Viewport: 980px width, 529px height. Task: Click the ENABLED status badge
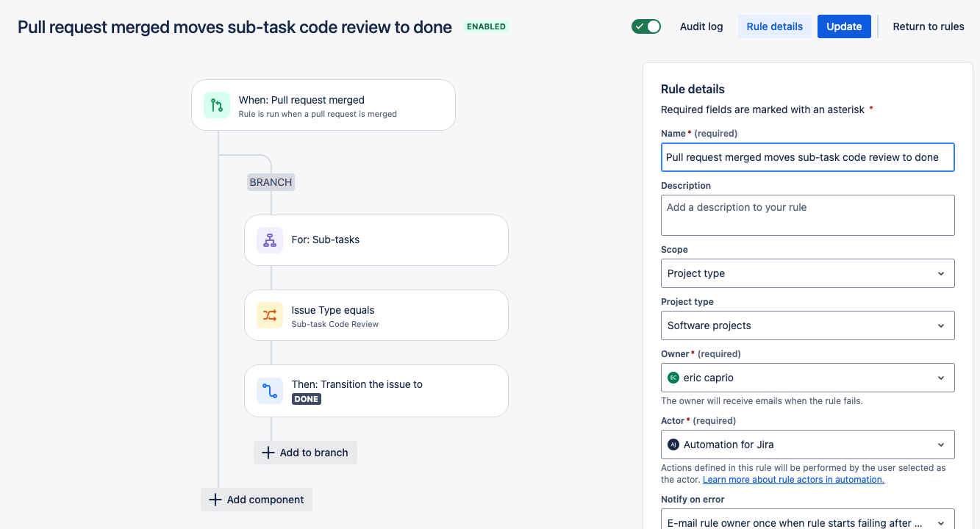tap(486, 26)
